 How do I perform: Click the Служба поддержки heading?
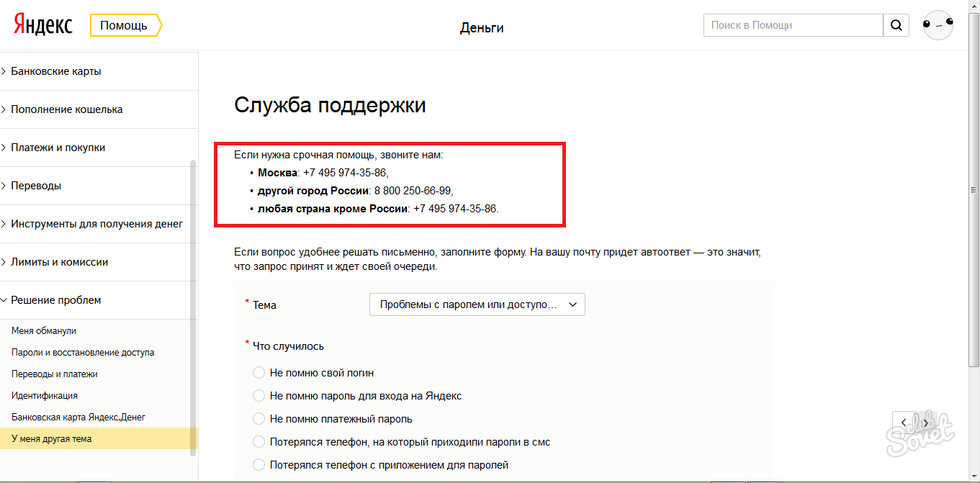click(x=330, y=105)
